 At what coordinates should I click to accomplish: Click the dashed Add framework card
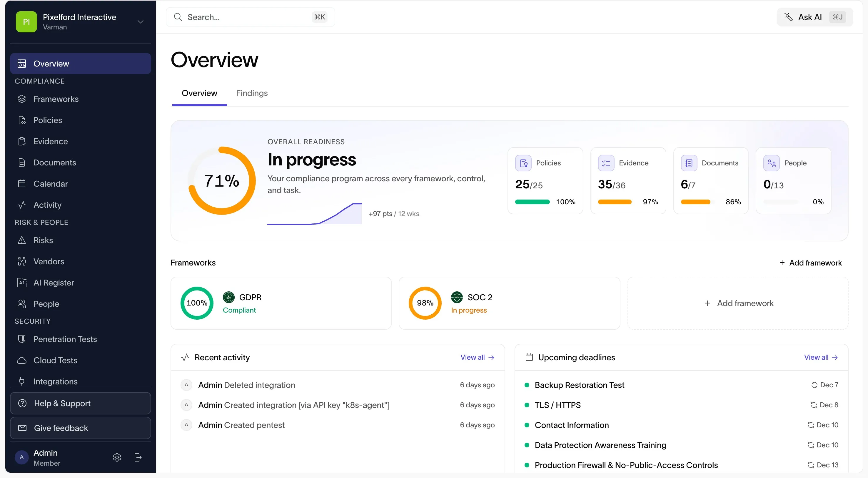738,303
